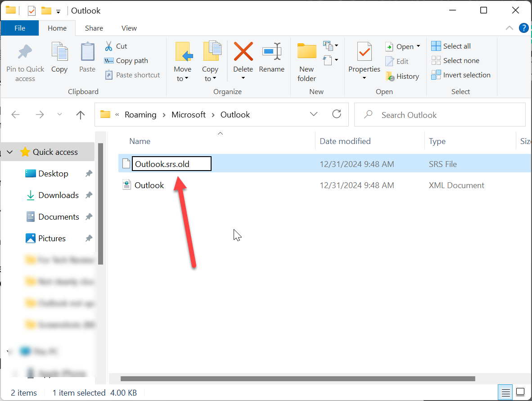Image resolution: width=532 pixels, height=401 pixels.
Task: Click the pin icon beside Pictures
Action: [89, 238]
